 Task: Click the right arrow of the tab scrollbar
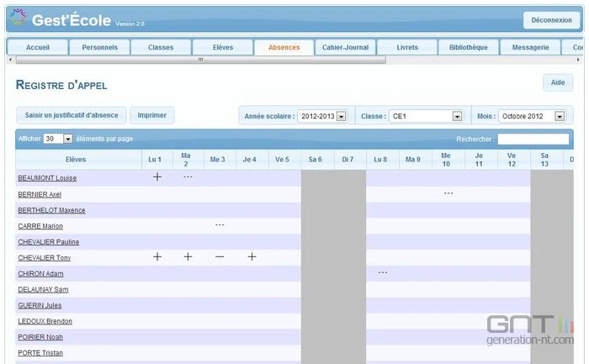pos(578,60)
